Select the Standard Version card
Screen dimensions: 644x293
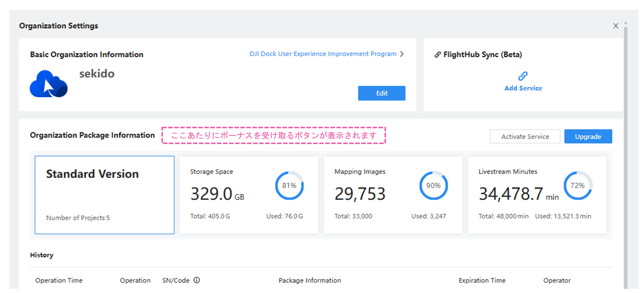[104, 195]
